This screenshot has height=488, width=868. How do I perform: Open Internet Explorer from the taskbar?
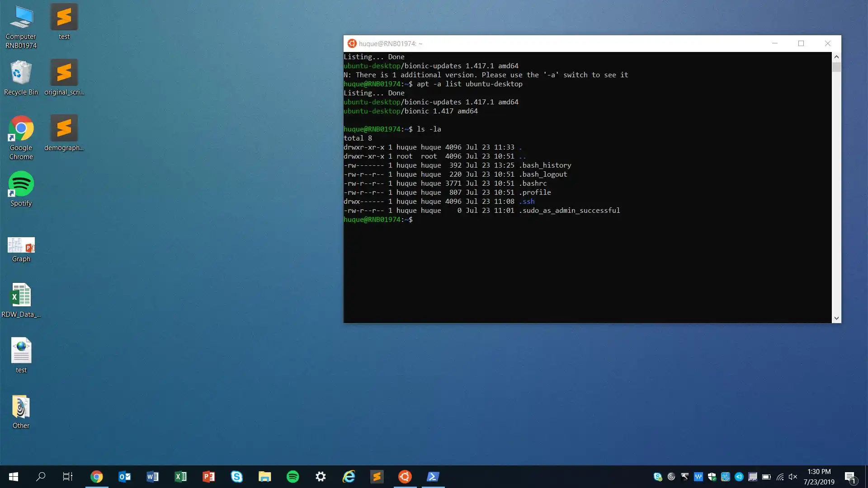[x=349, y=476]
